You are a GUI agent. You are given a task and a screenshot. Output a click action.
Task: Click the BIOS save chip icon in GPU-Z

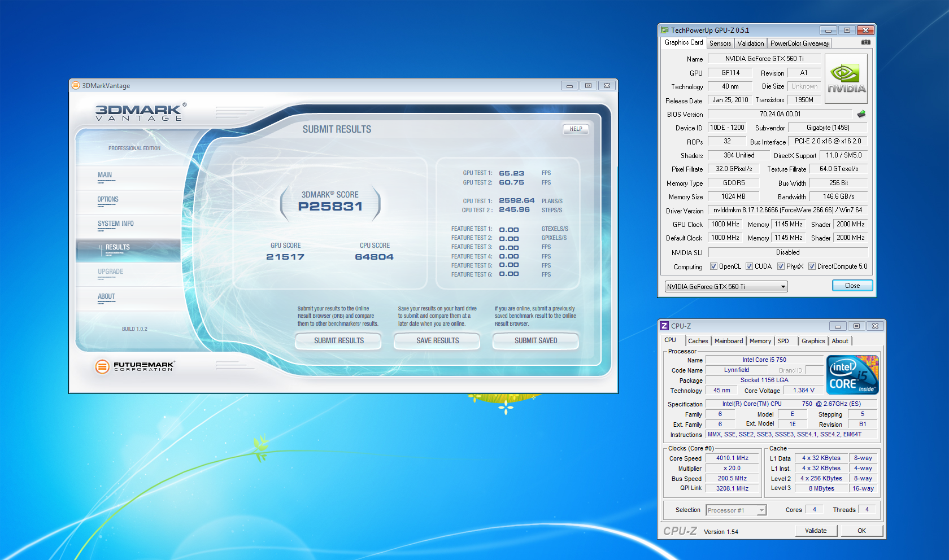[x=861, y=114]
